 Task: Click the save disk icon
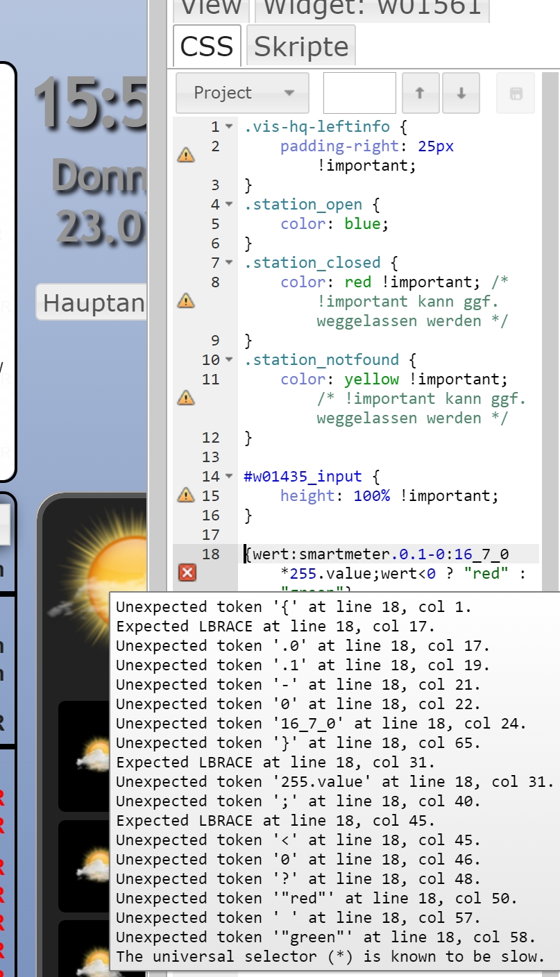pos(516,94)
